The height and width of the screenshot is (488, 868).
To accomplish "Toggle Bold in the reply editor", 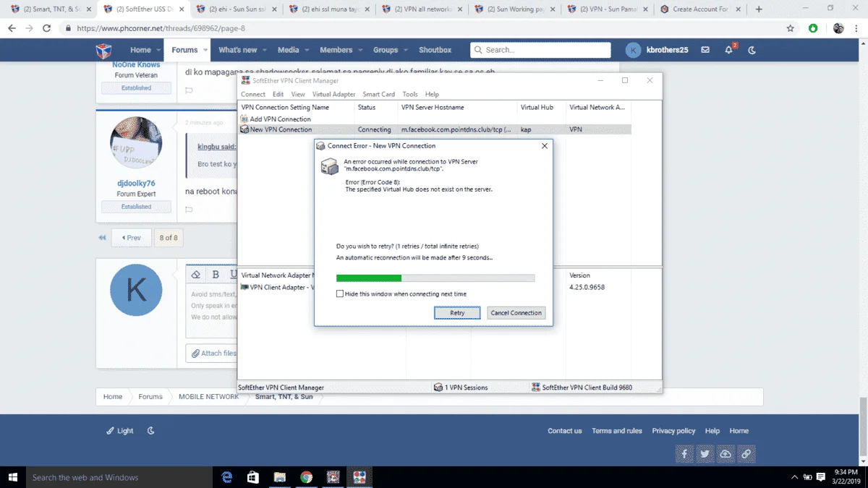I will 216,275.
